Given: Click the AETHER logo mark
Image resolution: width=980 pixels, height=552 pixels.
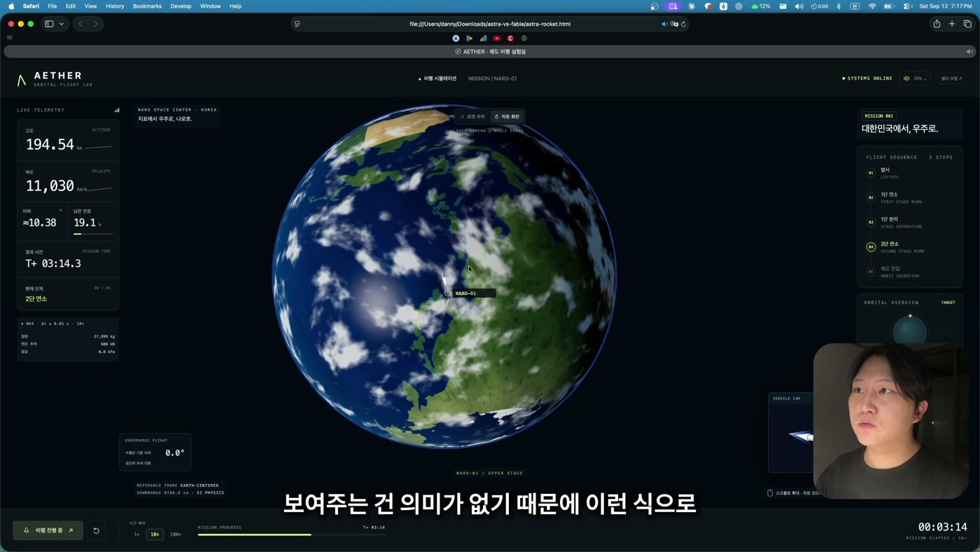Looking at the screenshot, I should pos(22,80).
